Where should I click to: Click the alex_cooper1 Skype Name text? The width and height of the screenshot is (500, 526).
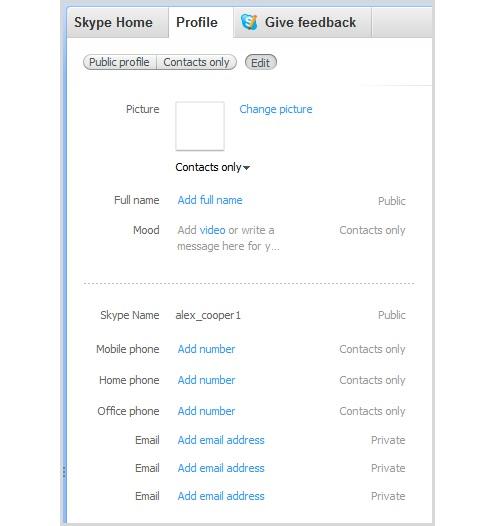[x=208, y=315]
